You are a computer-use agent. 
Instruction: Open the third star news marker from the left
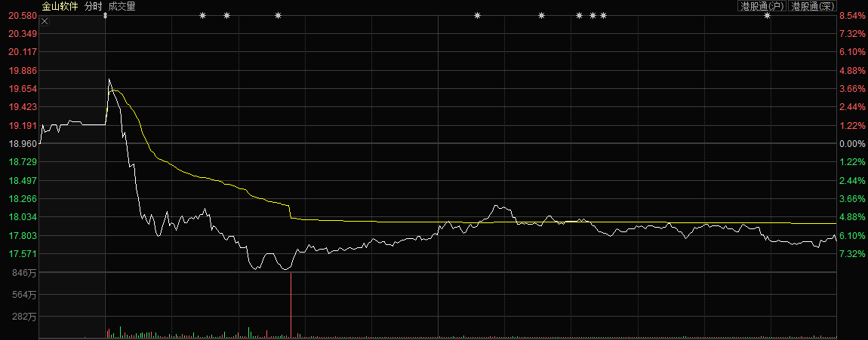278,16
